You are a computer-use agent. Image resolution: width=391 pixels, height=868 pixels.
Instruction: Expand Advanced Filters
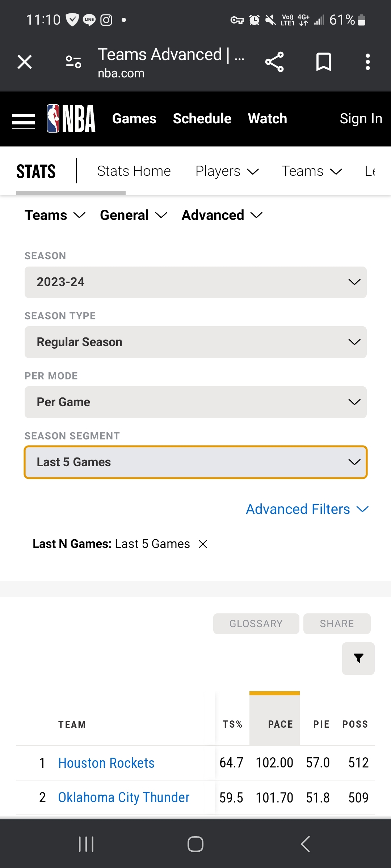point(307,509)
